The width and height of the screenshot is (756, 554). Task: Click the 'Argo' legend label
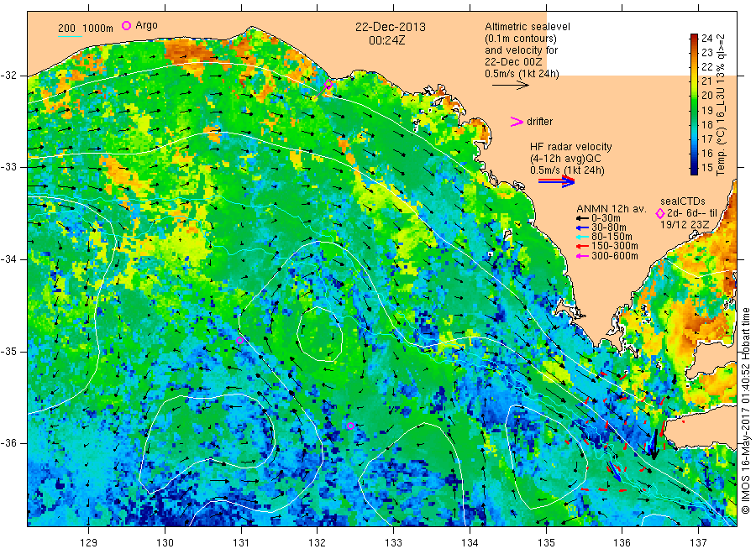[146, 25]
